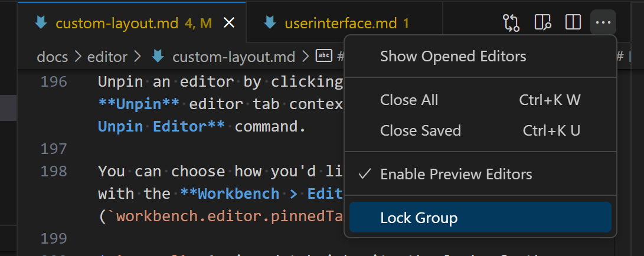Image resolution: width=644 pixels, height=256 pixels.
Task: Click the markdown arrow icon on custom-layout.md tab
Action: (x=41, y=23)
